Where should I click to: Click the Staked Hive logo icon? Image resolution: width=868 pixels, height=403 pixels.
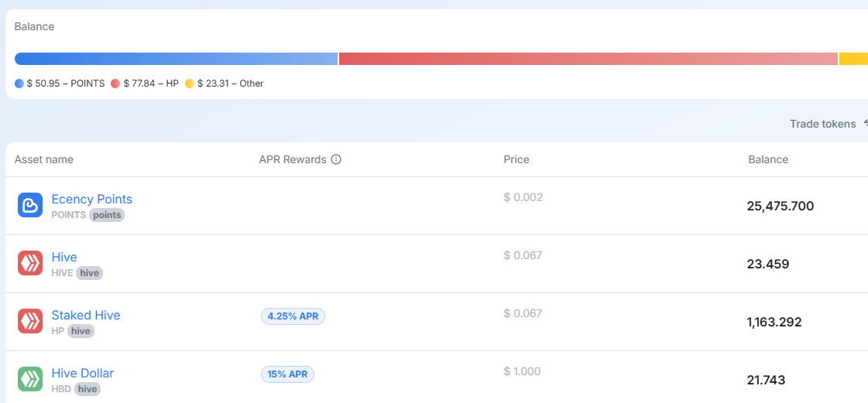[30, 321]
